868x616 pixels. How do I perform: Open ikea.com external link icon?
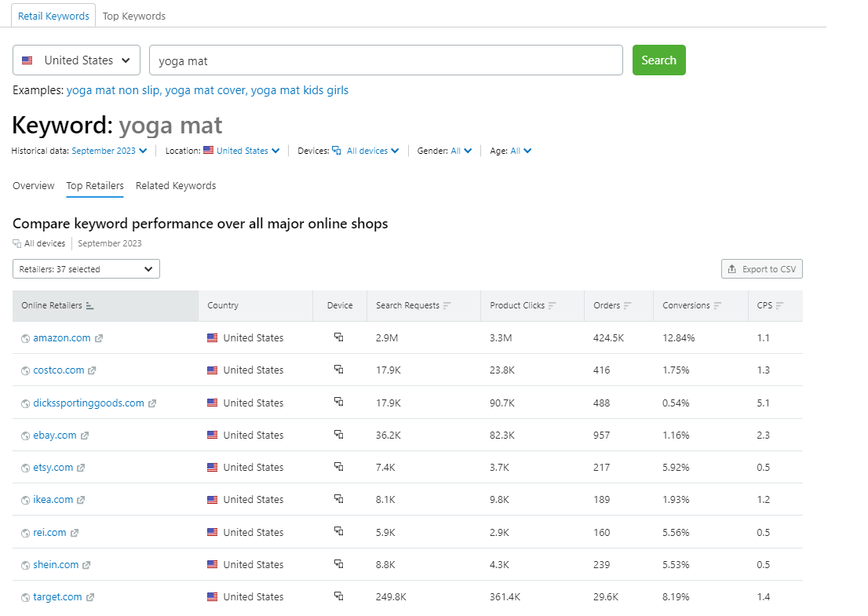(81, 500)
